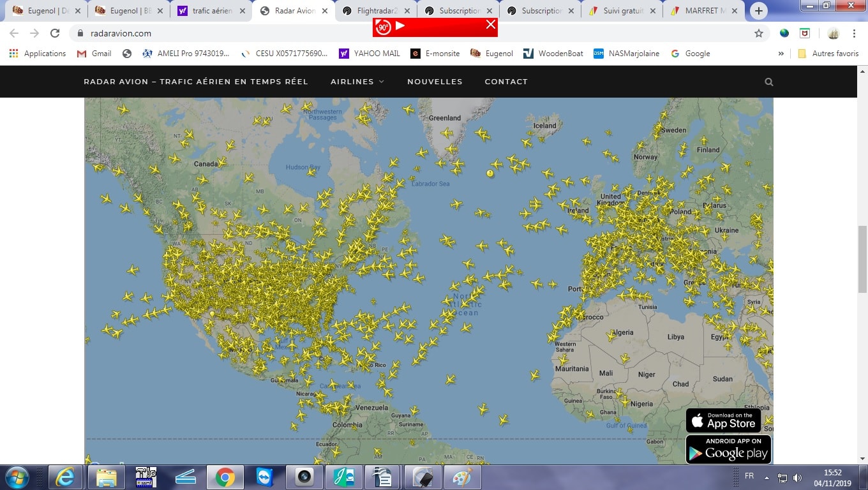
Task: Click the Download on App Store badge
Action: pyautogui.click(x=723, y=420)
